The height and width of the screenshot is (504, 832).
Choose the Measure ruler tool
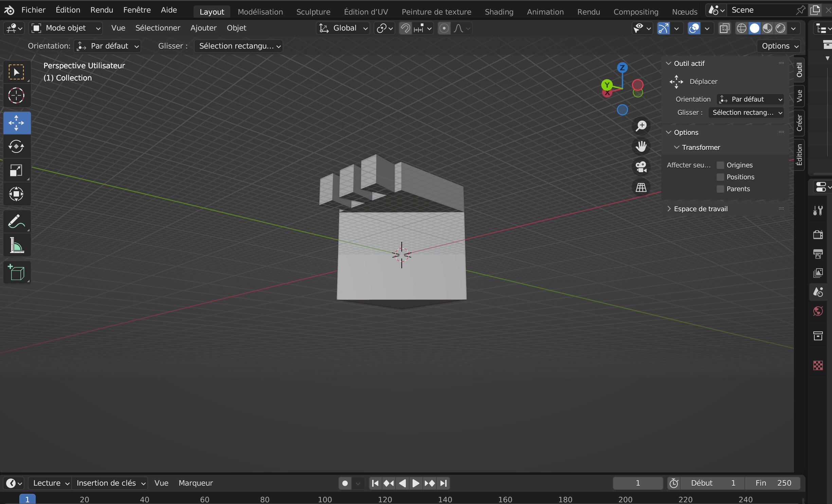pos(16,246)
